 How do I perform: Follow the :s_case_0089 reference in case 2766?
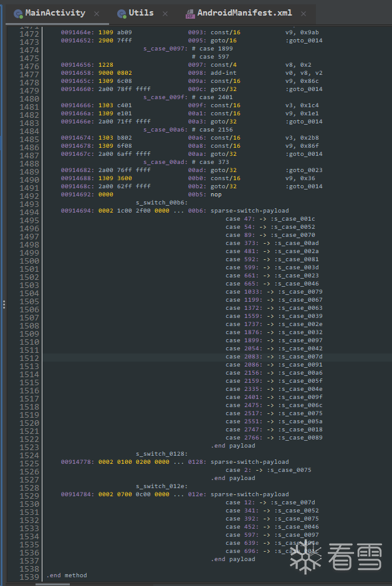pos(300,438)
